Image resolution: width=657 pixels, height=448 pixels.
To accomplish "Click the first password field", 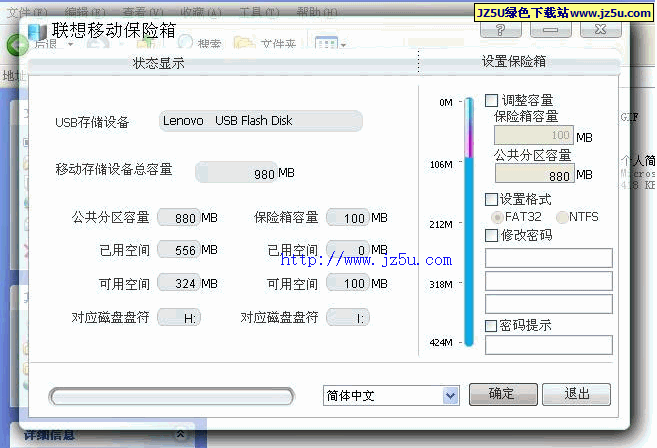I will (x=548, y=258).
